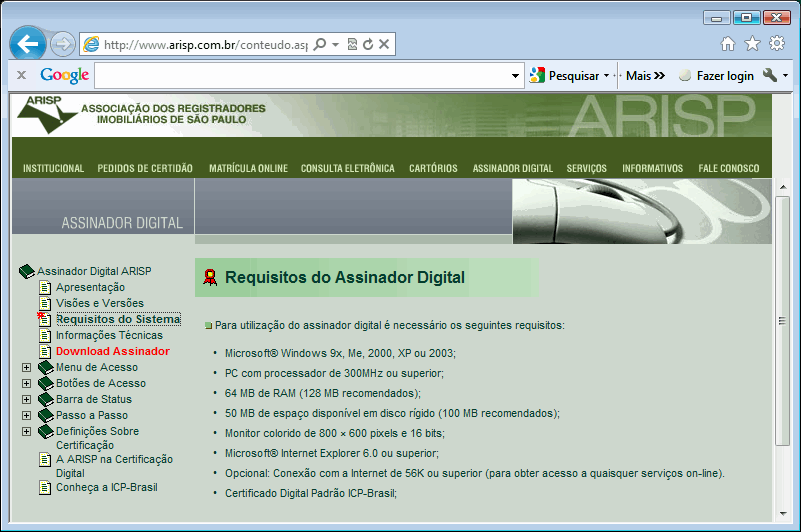Viewport: 801px width, 532px height.
Task: Open MATRÍCULA ONLINE menu
Action: 248,168
